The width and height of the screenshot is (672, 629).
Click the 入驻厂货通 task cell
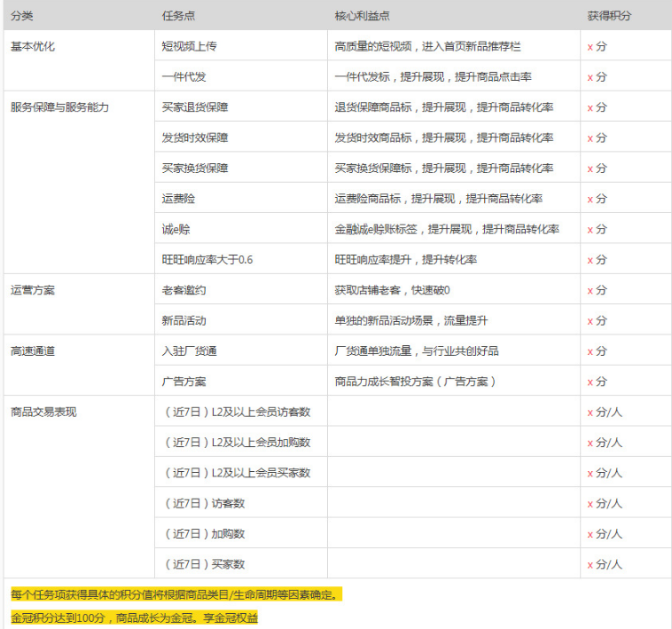[189, 350]
